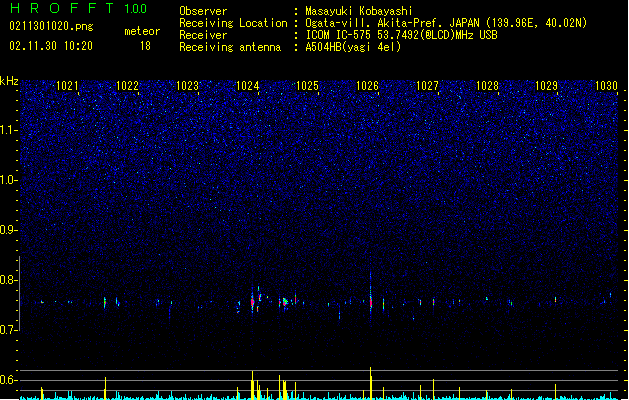Click the 1022 time axis marker
Image resolution: width=629 pixels, height=400 pixels.
click(127, 86)
